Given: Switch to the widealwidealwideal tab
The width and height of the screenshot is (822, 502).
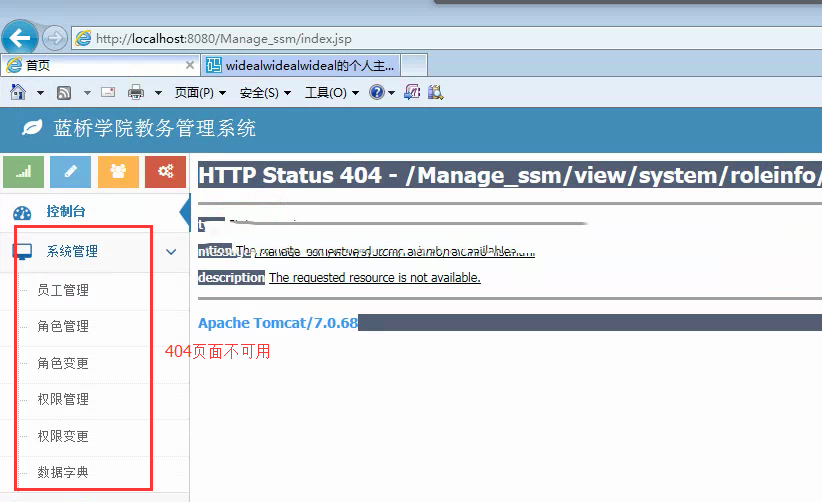Looking at the screenshot, I should tap(300, 65).
